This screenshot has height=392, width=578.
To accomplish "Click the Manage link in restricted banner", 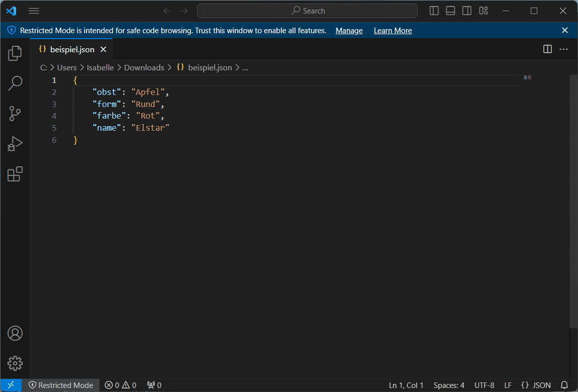I will (349, 31).
